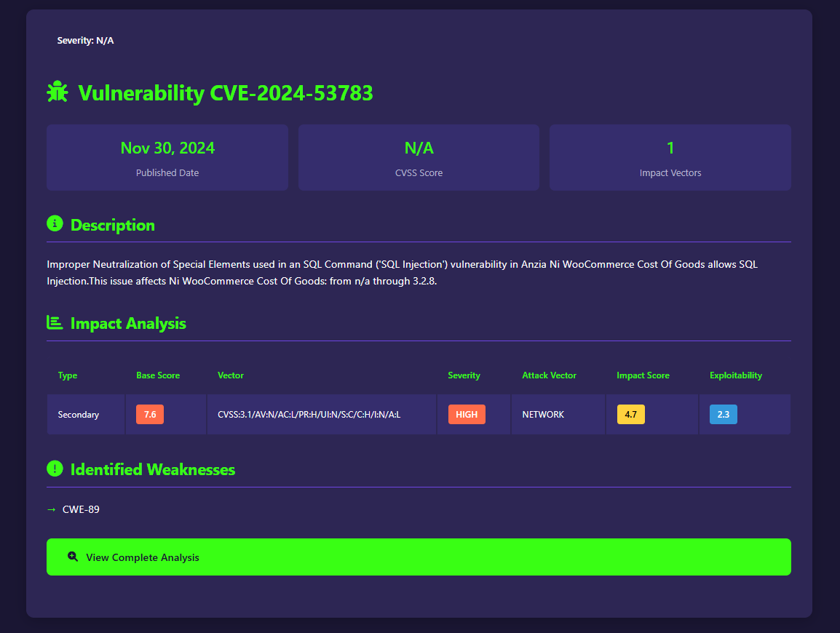Click the Vulnerability CVE-2024-53783 heading
This screenshot has width=840, height=633.
coord(226,92)
